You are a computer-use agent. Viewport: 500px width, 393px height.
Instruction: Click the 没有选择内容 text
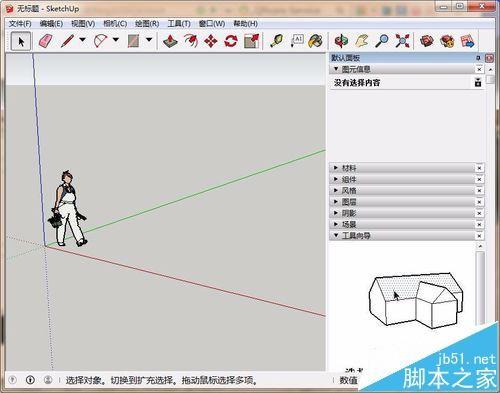357,82
